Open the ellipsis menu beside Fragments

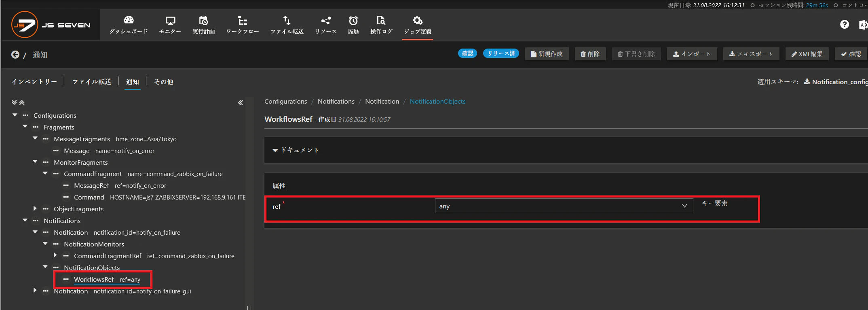tap(36, 127)
